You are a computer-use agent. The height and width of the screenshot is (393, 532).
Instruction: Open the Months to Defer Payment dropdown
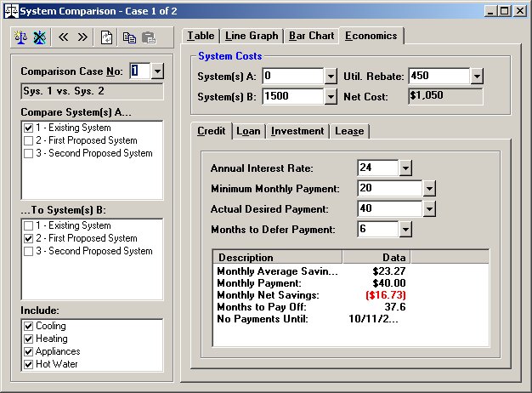(405, 229)
